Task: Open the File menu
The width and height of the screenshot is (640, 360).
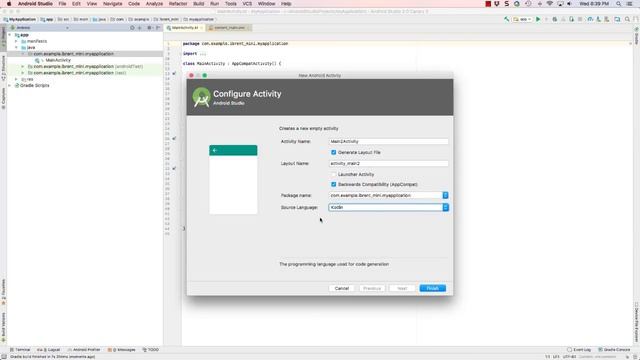Action: [62, 4]
